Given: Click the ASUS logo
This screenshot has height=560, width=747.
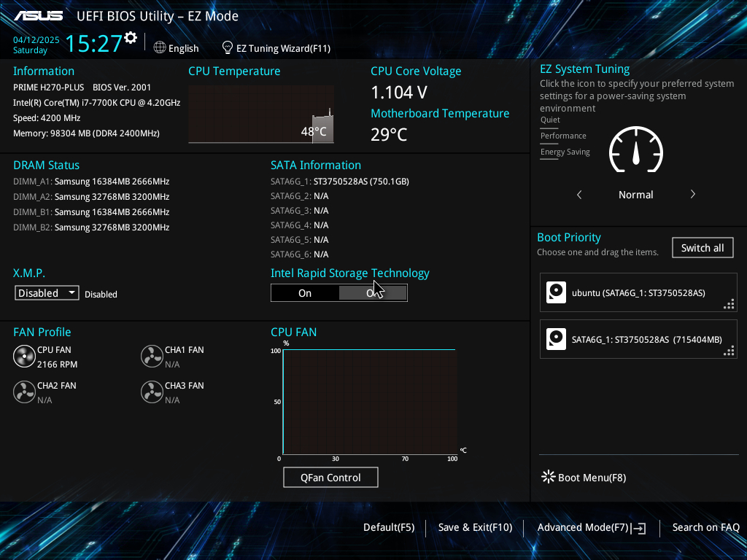Looking at the screenshot, I should pos(38,16).
